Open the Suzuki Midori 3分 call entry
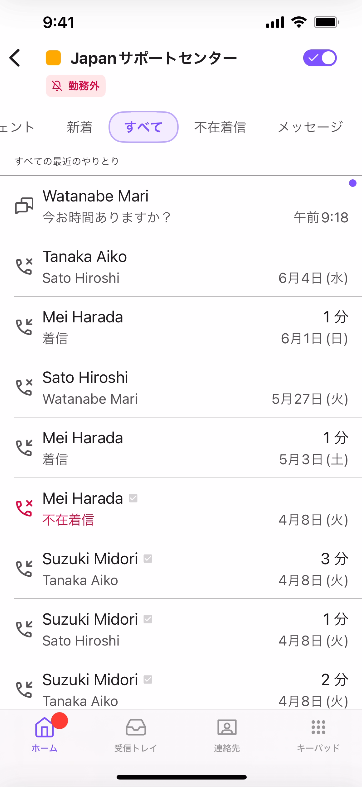362x787 pixels. pos(181,569)
